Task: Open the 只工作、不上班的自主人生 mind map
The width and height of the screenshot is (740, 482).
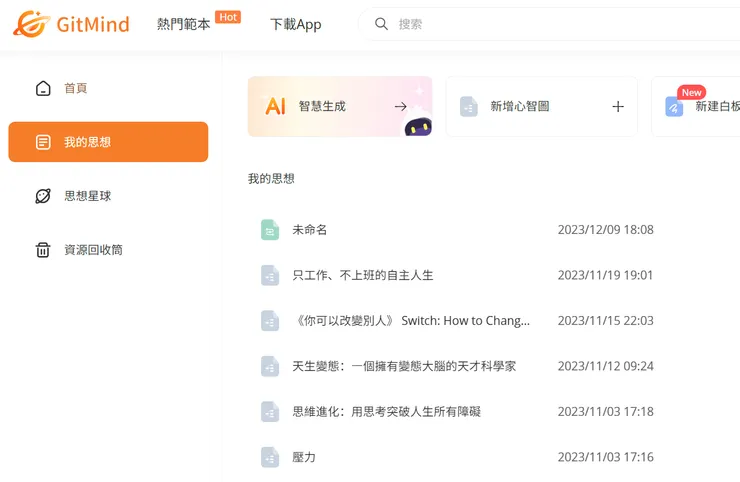Action: pyautogui.click(x=363, y=275)
